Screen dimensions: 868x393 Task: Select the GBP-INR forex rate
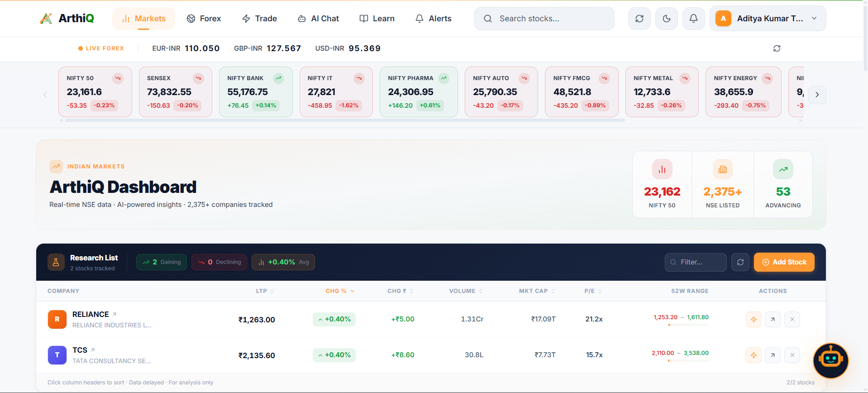point(267,48)
